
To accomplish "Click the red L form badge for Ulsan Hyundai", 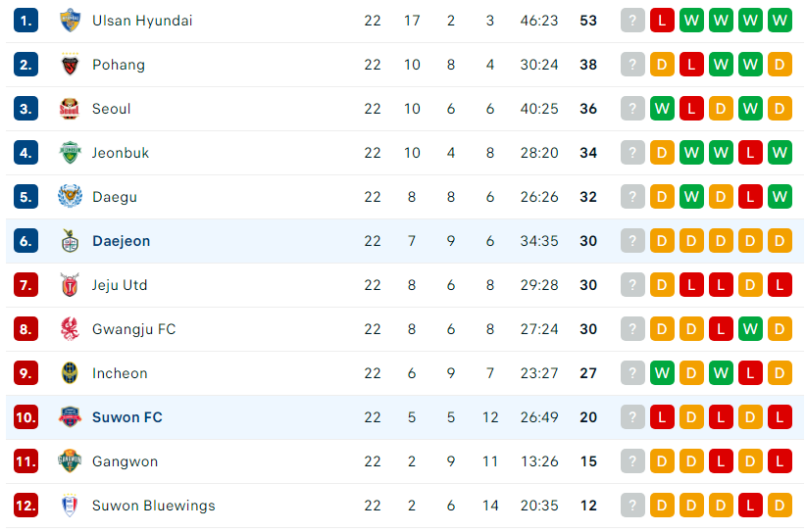I will (x=662, y=21).
